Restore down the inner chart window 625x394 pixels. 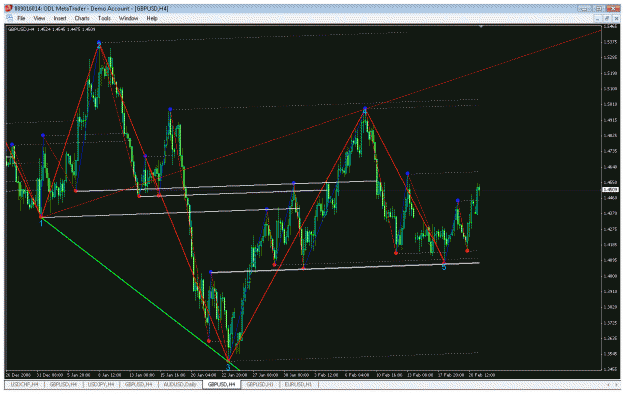[x=607, y=18]
